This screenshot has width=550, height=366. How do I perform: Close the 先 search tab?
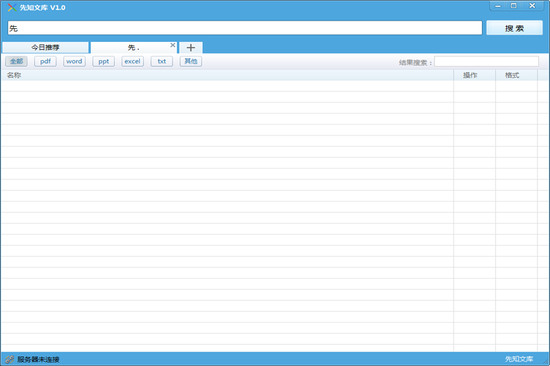[173, 45]
